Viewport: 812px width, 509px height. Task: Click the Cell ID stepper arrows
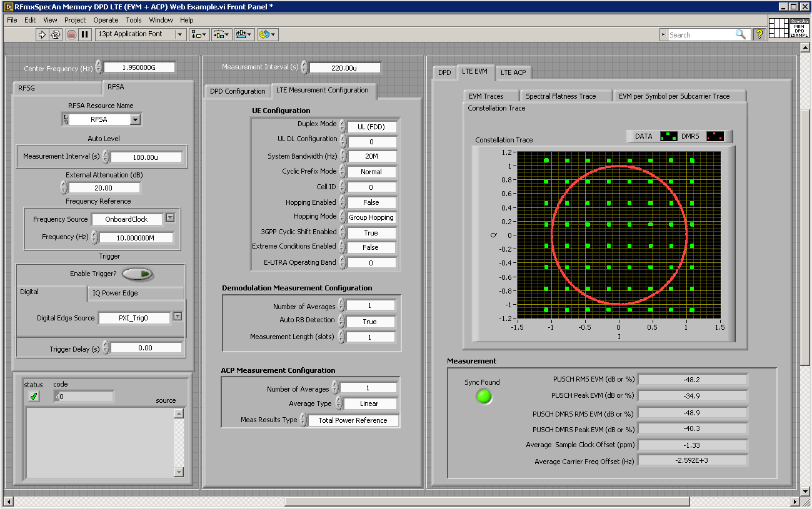tap(343, 187)
